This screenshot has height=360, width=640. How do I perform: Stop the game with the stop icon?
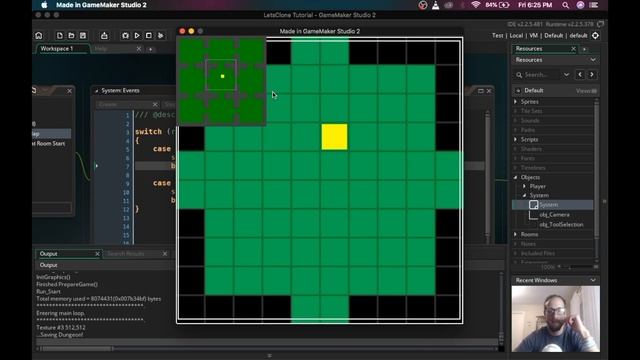coord(149,36)
